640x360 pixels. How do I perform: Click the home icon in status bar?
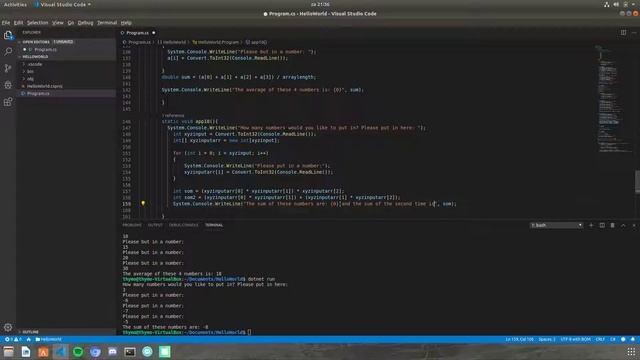(x=29, y=339)
